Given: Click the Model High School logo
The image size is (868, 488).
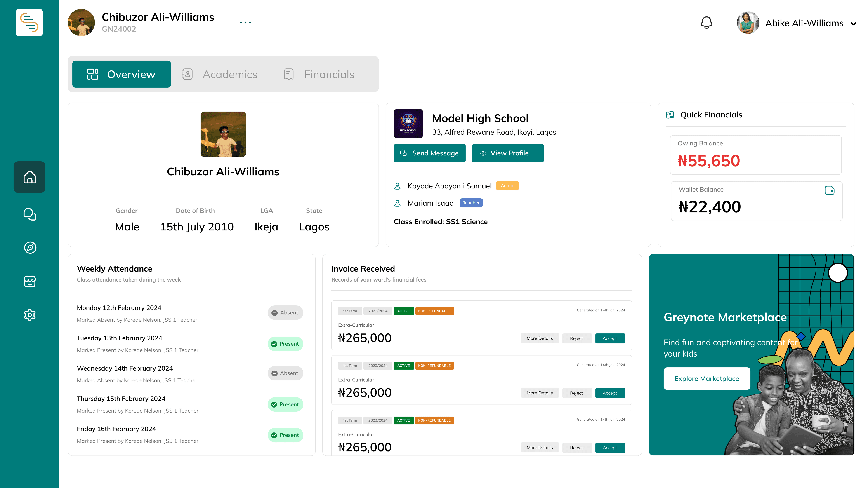Looking at the screenshot, I should (x=408, y=124).
